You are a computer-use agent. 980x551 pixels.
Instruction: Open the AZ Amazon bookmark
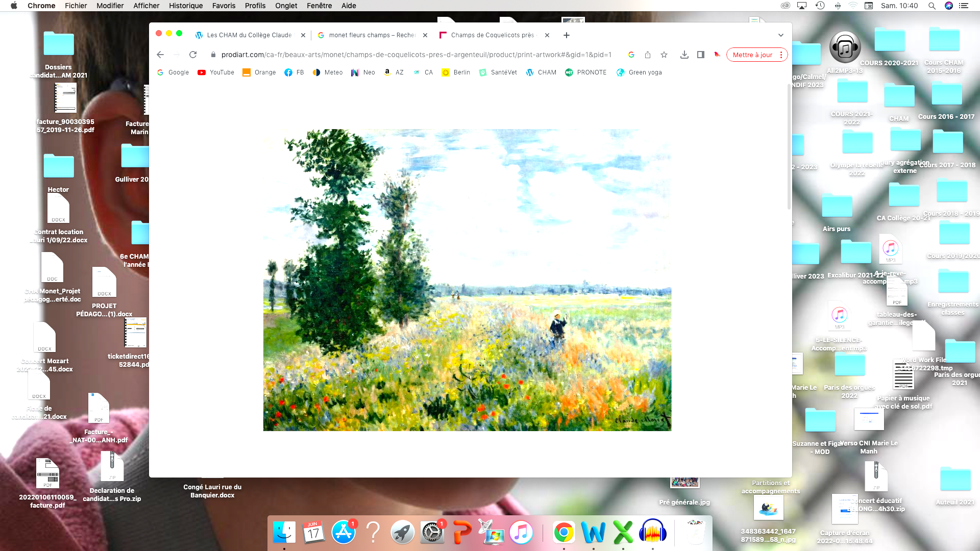point(394,72)
